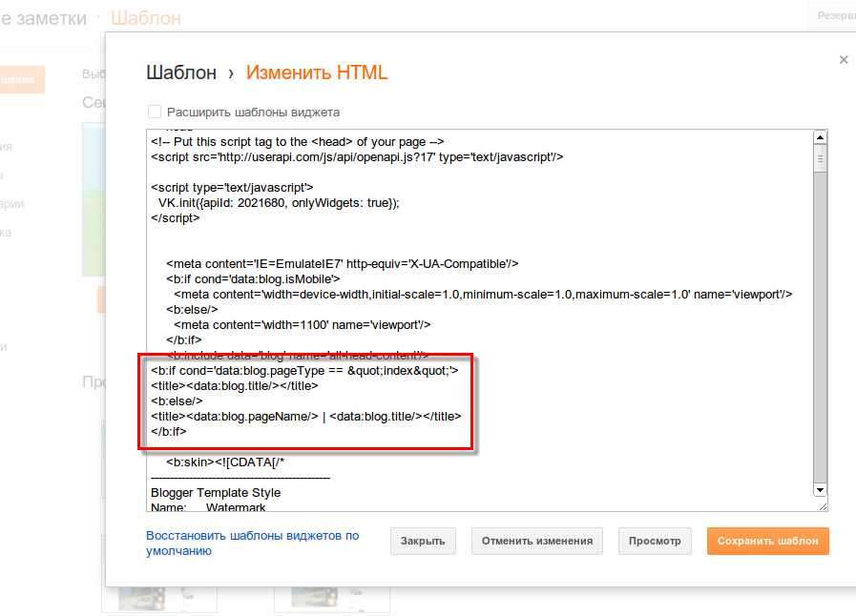Click the 'IE=EmulateIE7' meta line
856x616 pixels.
(343, 264)
